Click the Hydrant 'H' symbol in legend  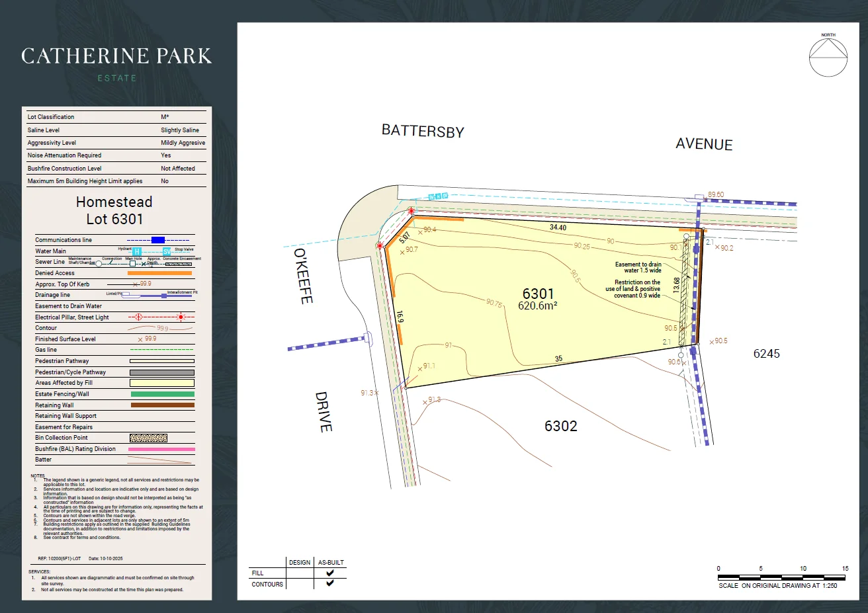[x=136, y=252]
